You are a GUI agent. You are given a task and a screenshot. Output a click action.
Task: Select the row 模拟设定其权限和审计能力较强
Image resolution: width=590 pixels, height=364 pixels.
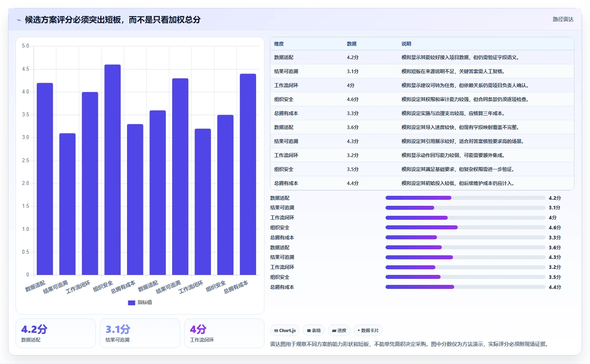tap(422, 99)
